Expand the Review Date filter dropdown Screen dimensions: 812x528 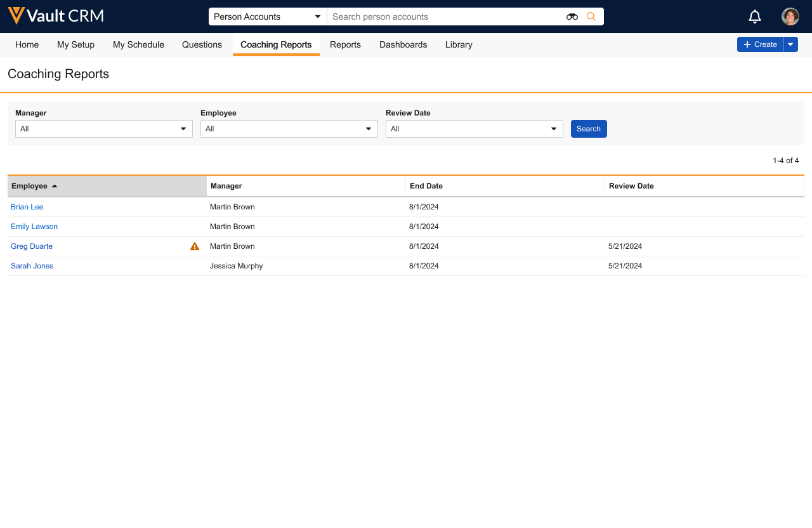pyautogui.click(x=475, y=129)
